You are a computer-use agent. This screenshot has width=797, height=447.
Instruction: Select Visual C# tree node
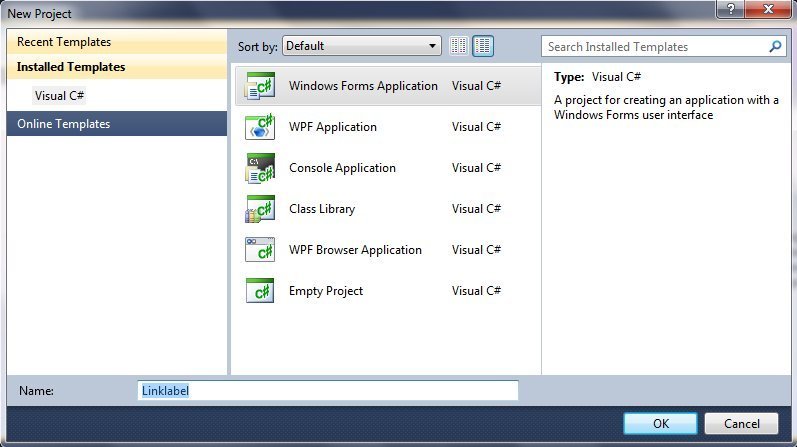(x=59, y=96)
